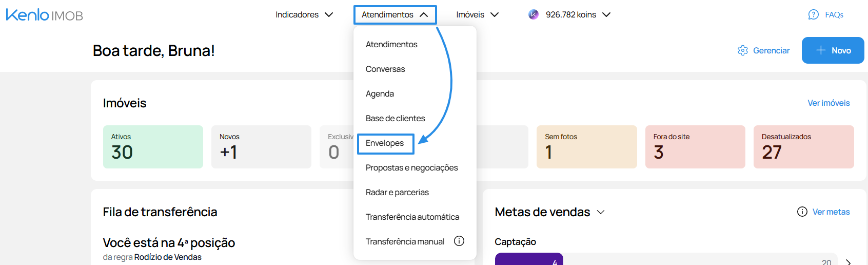
Task: Open the FAQs question mark icon
Action: 813,14
